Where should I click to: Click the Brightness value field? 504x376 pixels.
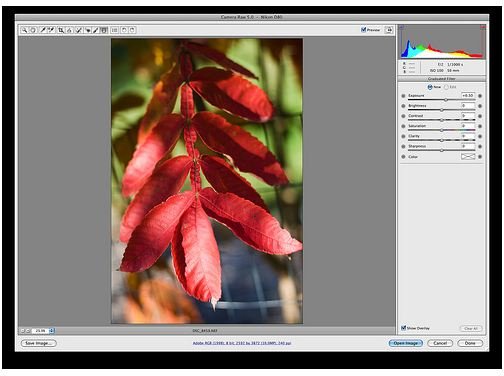pyautogui.click(x=468, y=106)
